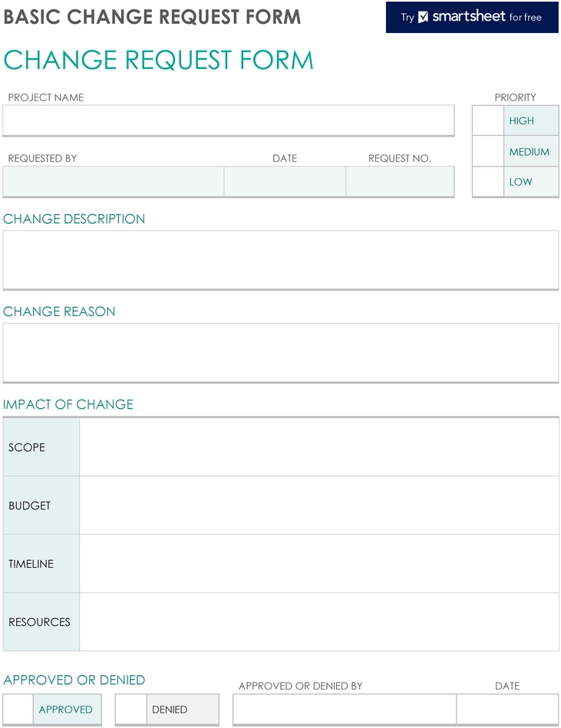Select the Date field beside Requested By
The height and width of the screenshot is (728, 561).
tap(285, 182)
